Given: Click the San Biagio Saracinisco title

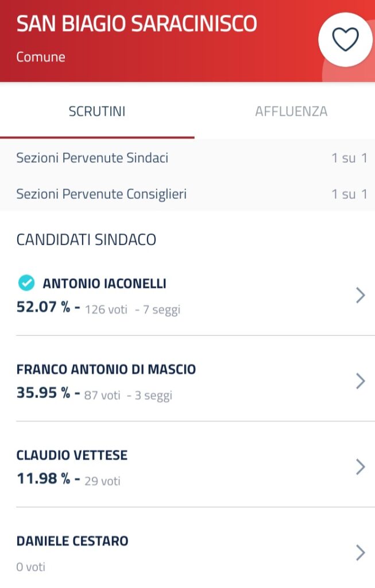Looking at the screenshot, I should click(x=137, y=24).
